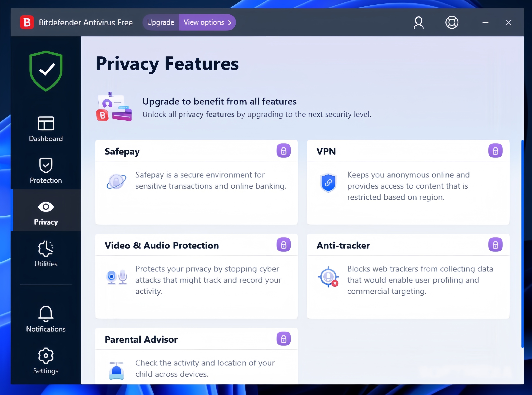
Task: Click the webcam and microphone icon
Action: click(117, 277)
